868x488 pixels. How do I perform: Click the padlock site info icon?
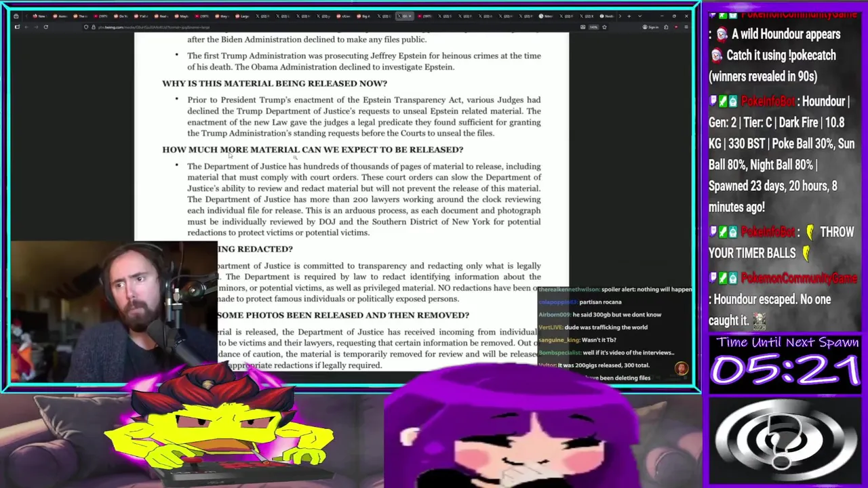(x=94, y=27)
